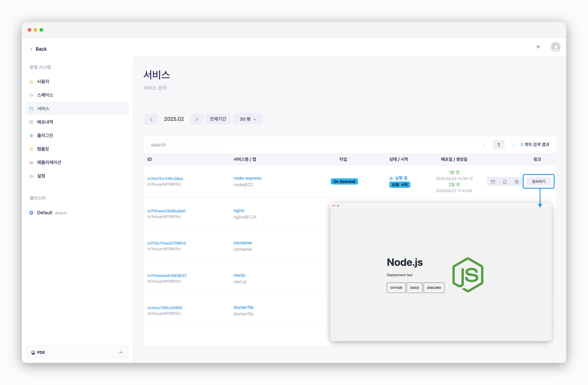588x385 pixels.
Task: Click the 사용자 users icon
Action: [31, 82]
